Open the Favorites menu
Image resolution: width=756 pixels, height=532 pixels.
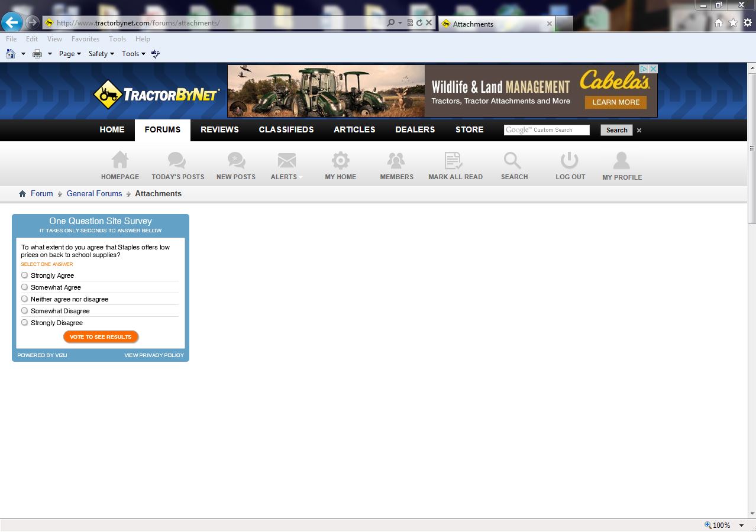pos(85,39)
